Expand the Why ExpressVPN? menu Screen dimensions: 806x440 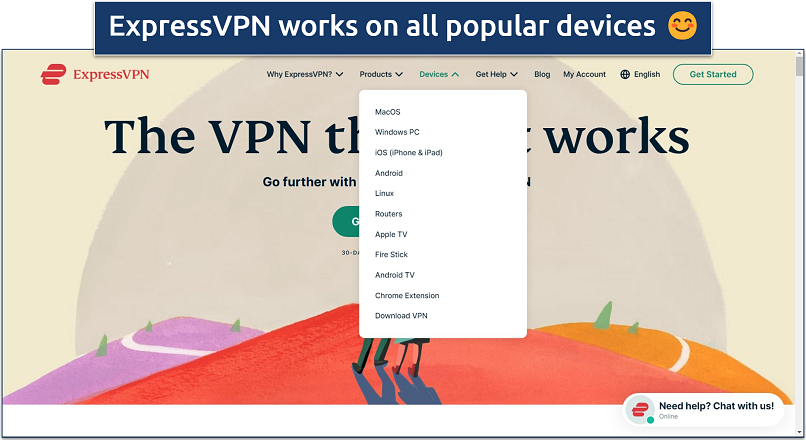click(x=305, y=75)
